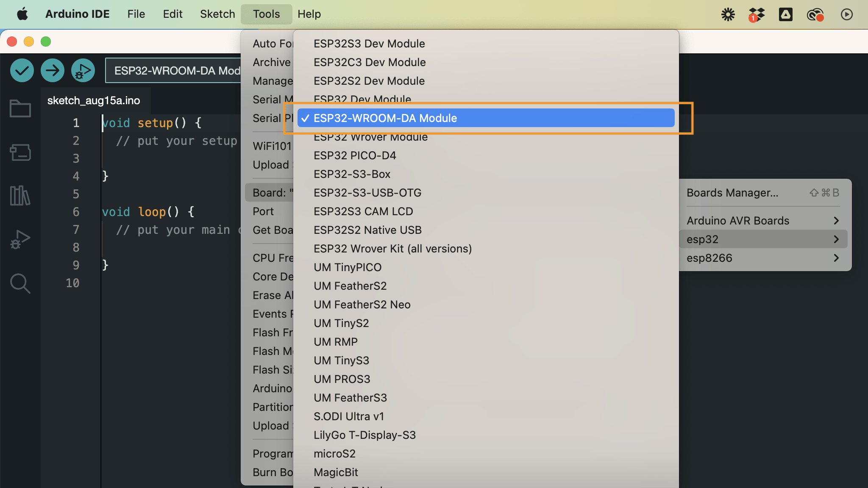Click the Burn Bootloader item in Tools menu
Screen dimensions: 868x488
[270, 472]
